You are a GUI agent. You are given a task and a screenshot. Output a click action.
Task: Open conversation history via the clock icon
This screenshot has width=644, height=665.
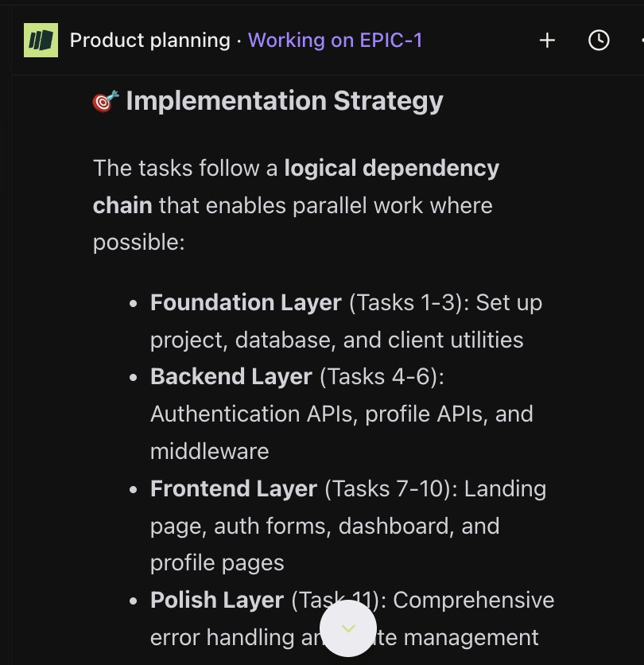598,41
